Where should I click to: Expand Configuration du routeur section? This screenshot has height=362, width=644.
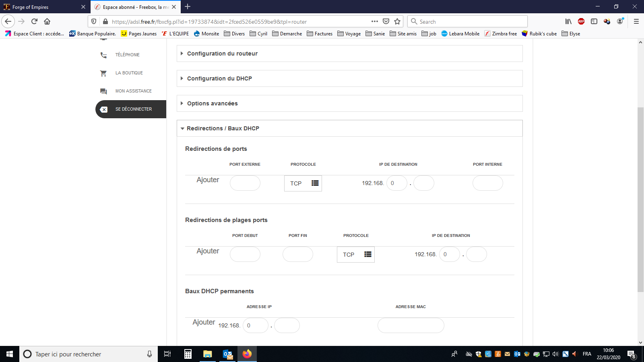(222, 53)
